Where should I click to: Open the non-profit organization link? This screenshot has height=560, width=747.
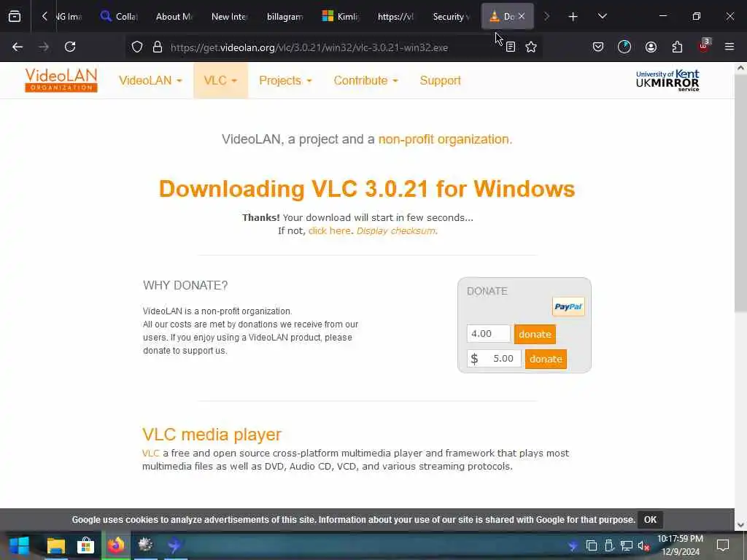click(x=445, y=139)
